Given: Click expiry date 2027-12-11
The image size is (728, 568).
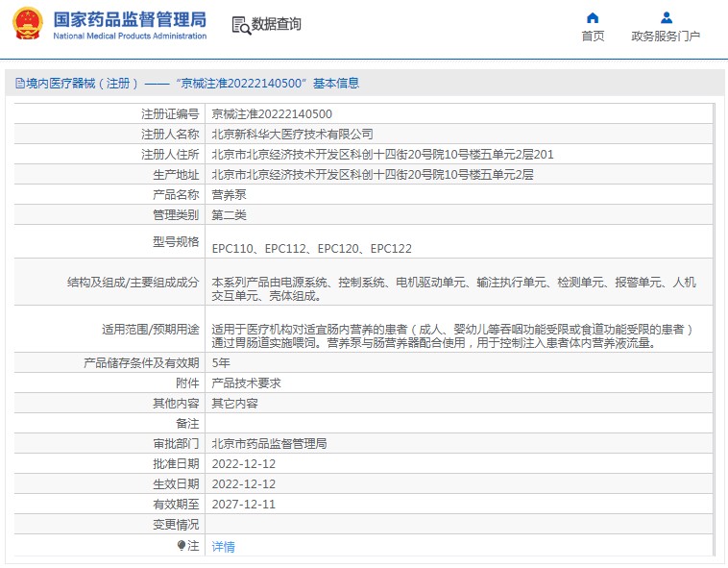Looking at the screenshot, I should pos(244,505).
